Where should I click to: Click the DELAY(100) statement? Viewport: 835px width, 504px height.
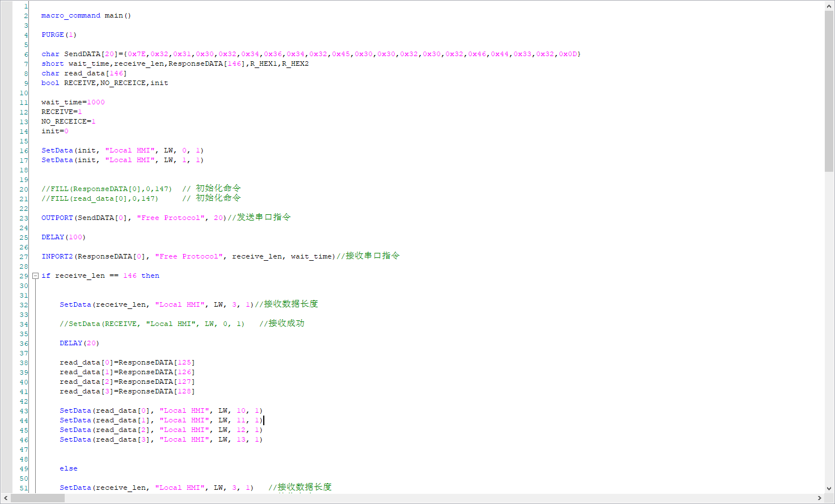click(63, 238)
